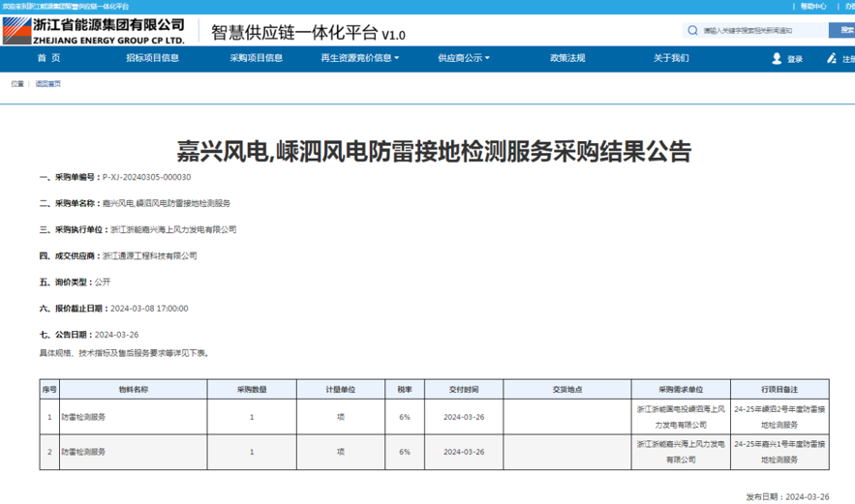
Task: Click the 采购需求单位 column header
Action: pos(681,389)
